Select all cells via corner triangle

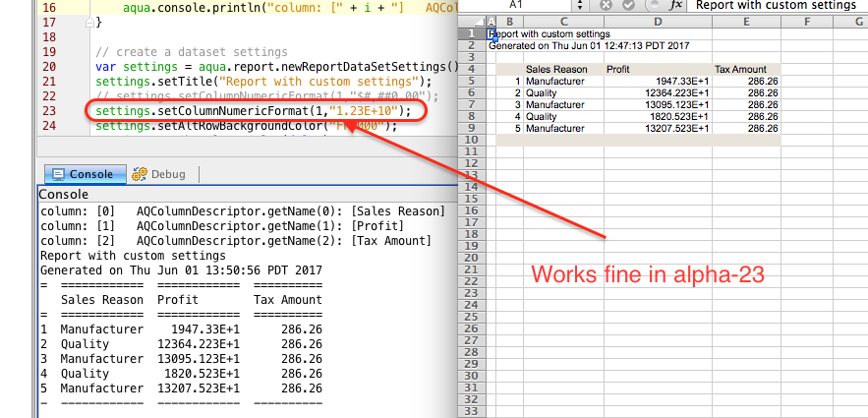coord(473,23)
